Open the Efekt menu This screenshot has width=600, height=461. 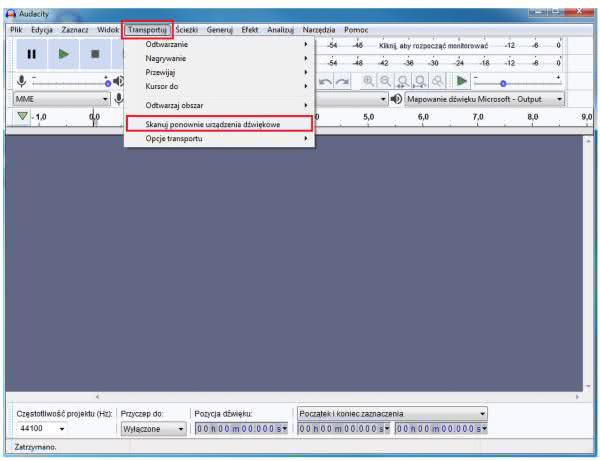249,30
